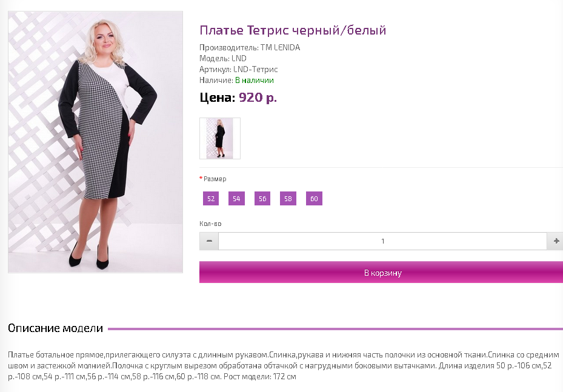563x392 pixels.
Task: Select size 52
Action: pos(211,199)
